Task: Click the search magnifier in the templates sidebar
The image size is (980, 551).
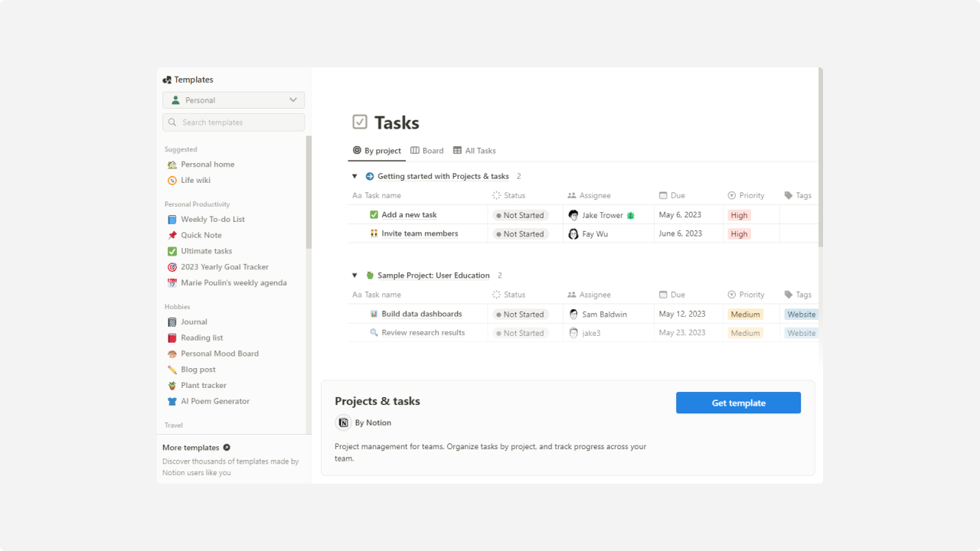Action: tap(172, 122)
